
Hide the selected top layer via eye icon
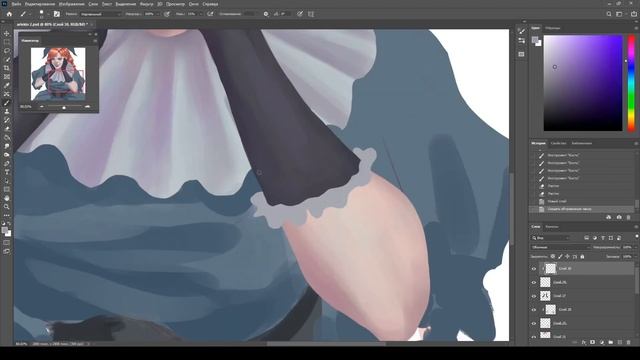pyautogui.click(x=534, y=269)
